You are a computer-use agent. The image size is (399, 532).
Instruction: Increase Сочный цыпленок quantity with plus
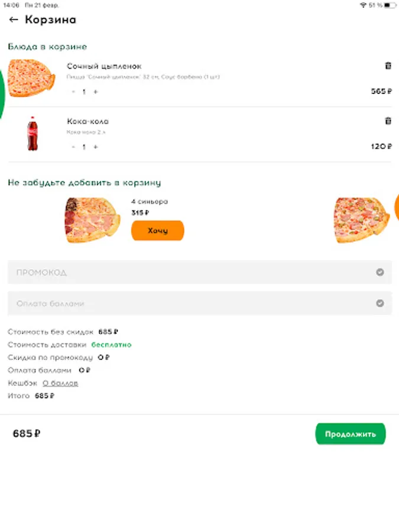tap(96, 92)
